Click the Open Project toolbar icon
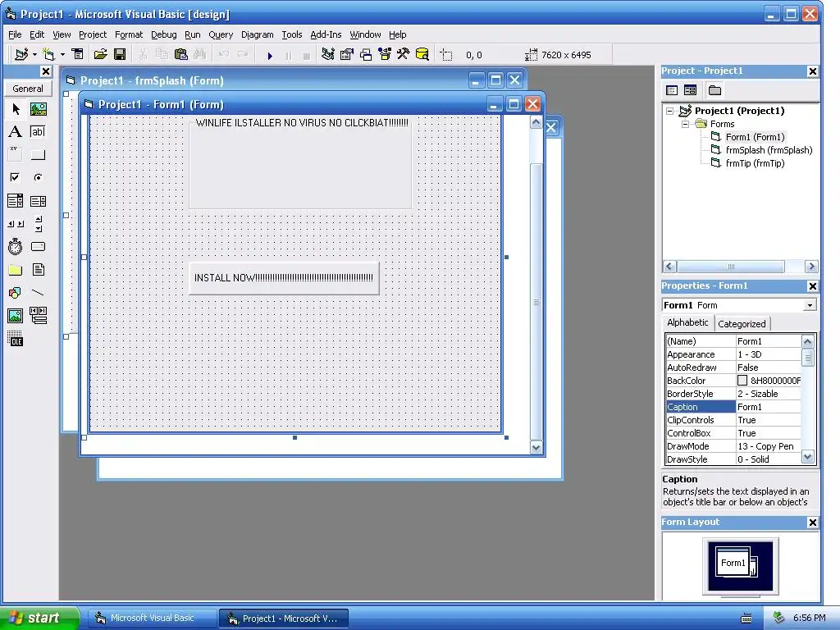Image resolution: width=840 pixels, height=630 pixels. click(101, 55)
